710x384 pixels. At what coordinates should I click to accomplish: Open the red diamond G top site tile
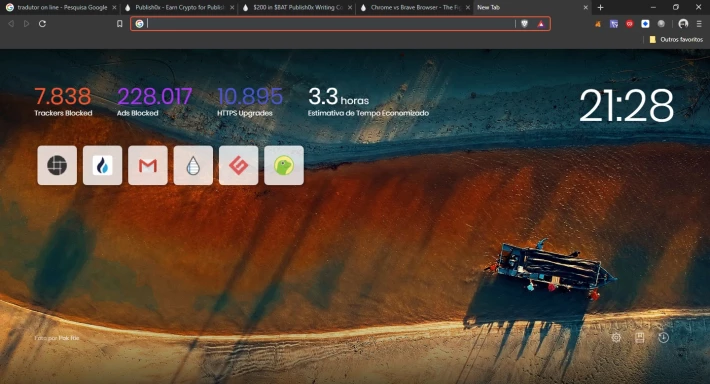pos(239,165)
